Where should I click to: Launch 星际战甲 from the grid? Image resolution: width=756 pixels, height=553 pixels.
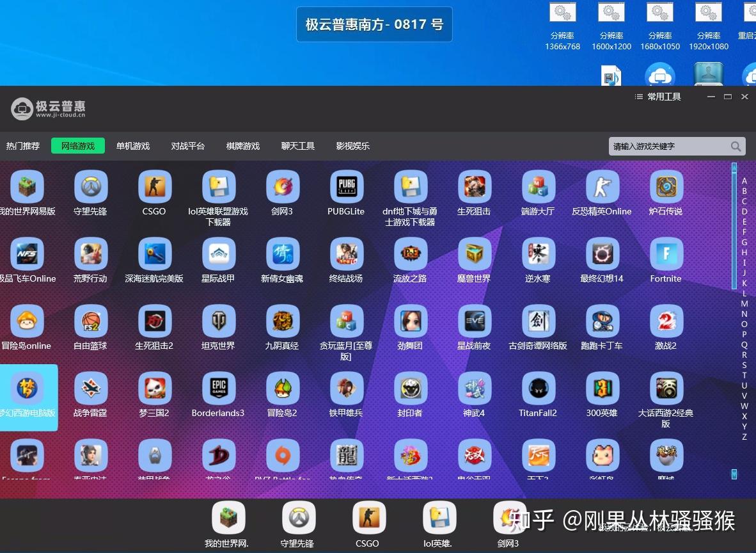(218, 254)
